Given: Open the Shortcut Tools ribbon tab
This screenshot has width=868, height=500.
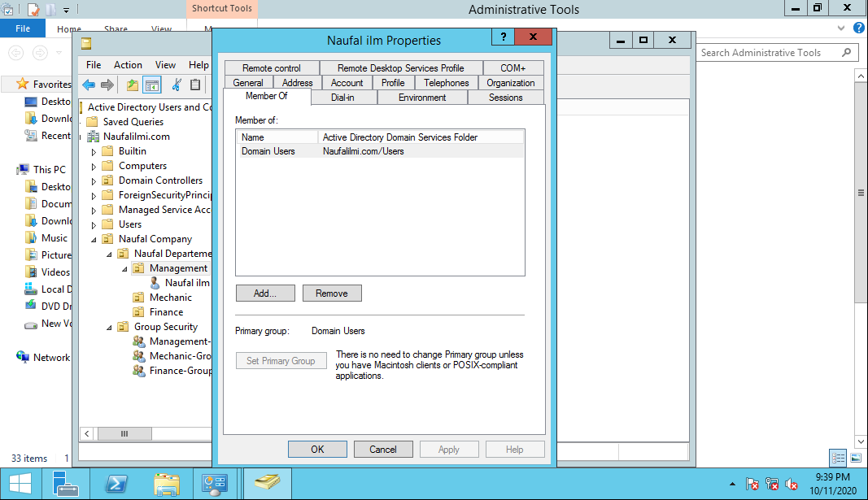Looking at the screenshot, I should click(222, 8).
